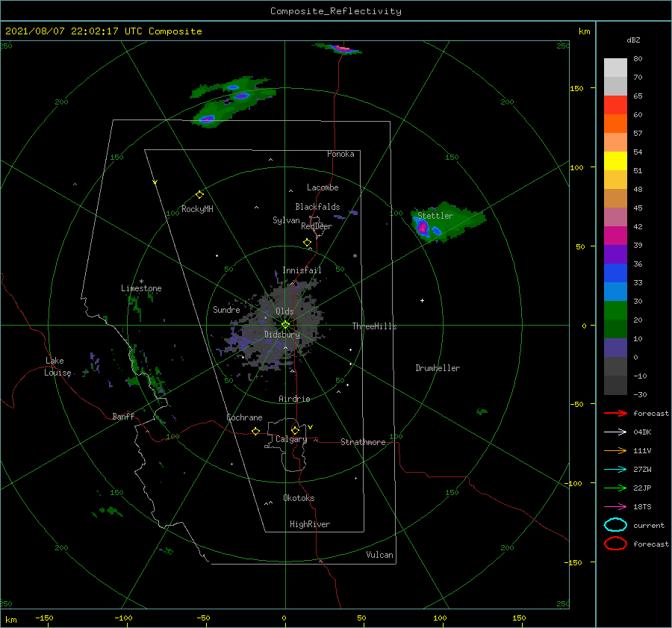Image resolution: width=672 pixels, height=628 pixels.
Task: Pick the bright green 20–30 dBZ swatch
Action: coord(615,311)
